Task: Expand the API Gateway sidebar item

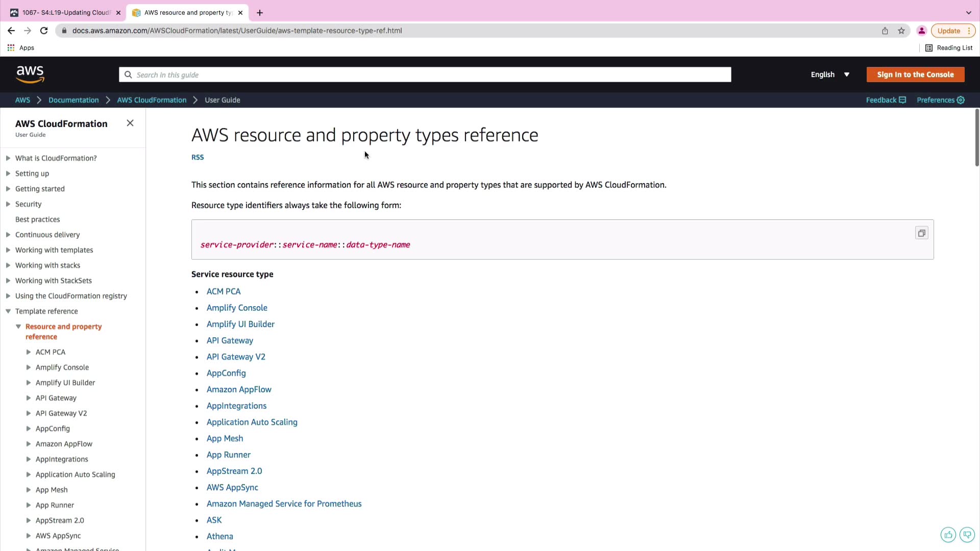Action: (29, 398)
